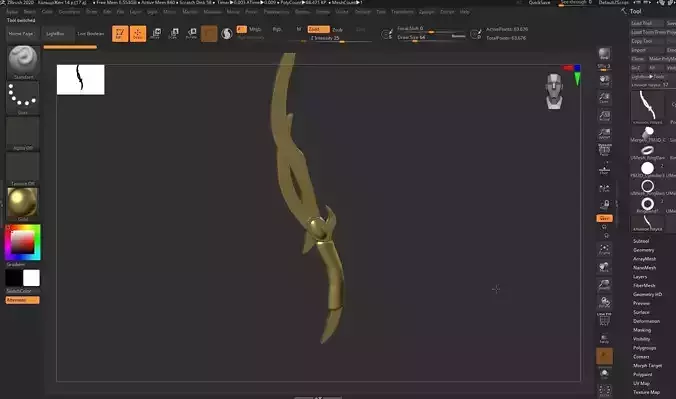Toggle Line Fill PolyF icon
The width and height of the screenshot is (676, 399).
point(604,320)
